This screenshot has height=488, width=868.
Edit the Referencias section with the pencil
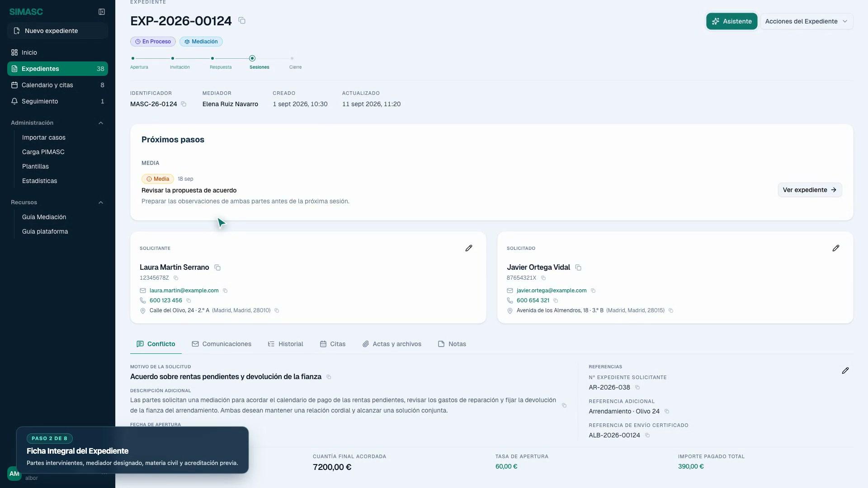[x=845, y=371]
